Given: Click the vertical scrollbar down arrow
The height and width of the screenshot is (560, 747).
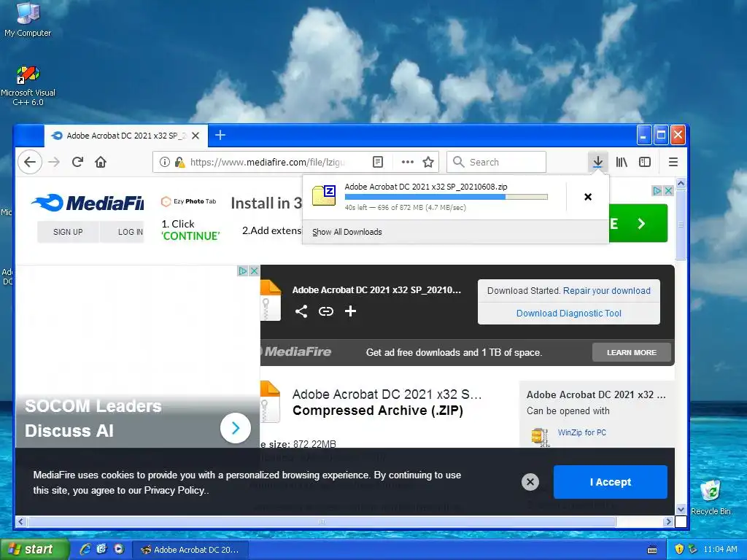Looking at the screenshot, I should tap(681, 509).
